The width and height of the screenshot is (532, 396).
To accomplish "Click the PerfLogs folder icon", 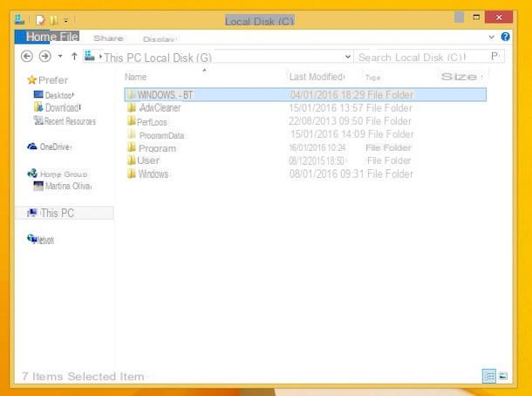I will [132, 120].
